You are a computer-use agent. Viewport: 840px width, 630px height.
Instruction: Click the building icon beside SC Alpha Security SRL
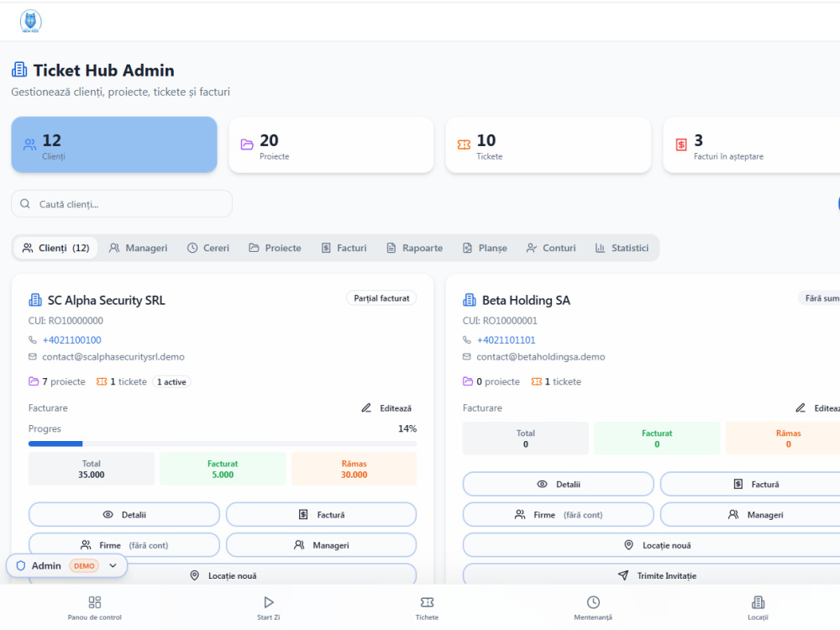(34, 300)
